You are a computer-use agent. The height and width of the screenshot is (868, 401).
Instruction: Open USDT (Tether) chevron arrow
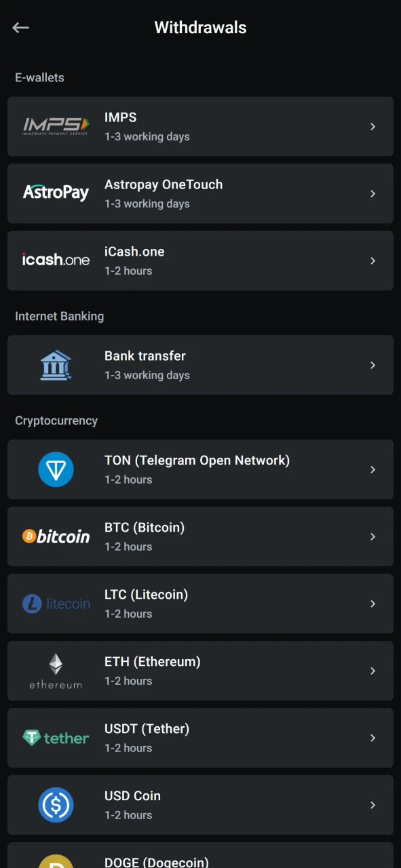373,738
